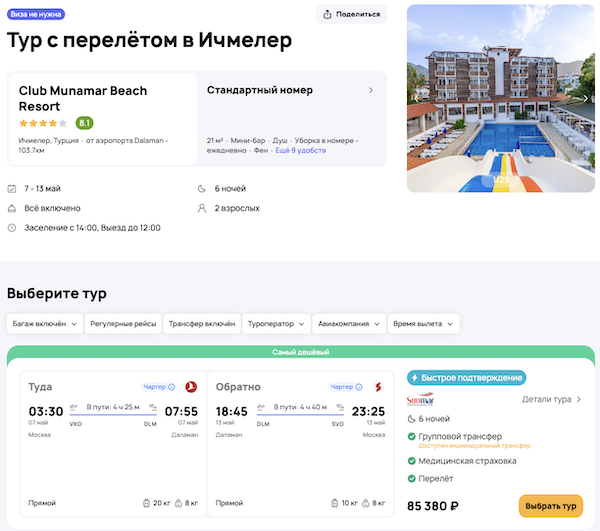The image size is (600, 531).
Task: Click the Ещё 9 удобств link
Action: [301, 150]
